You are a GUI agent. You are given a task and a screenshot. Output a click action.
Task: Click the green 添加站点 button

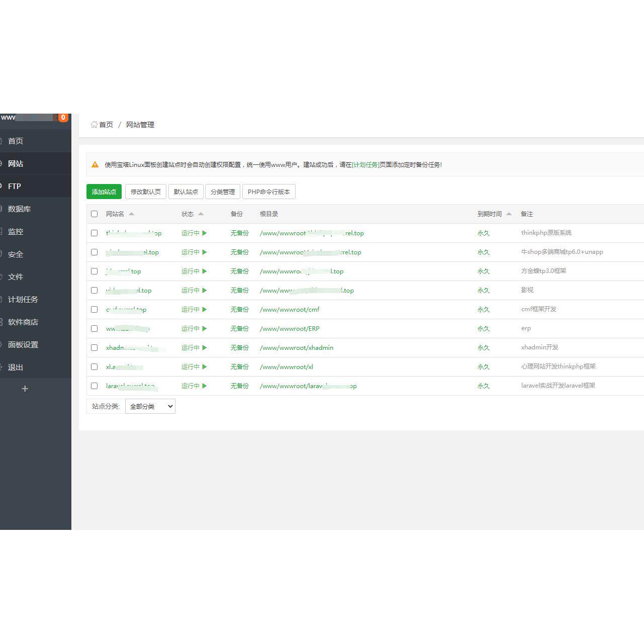pos(104,192)
